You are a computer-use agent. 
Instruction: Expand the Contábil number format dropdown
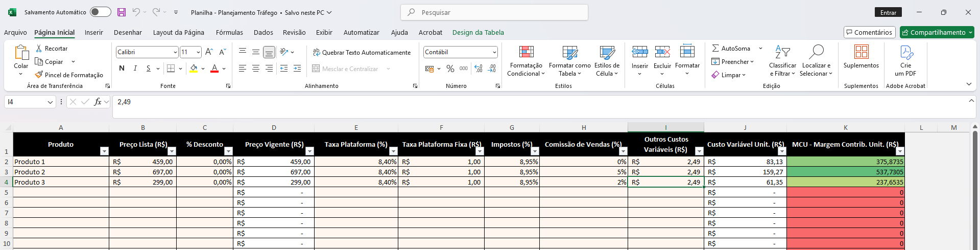click(494, 52)
